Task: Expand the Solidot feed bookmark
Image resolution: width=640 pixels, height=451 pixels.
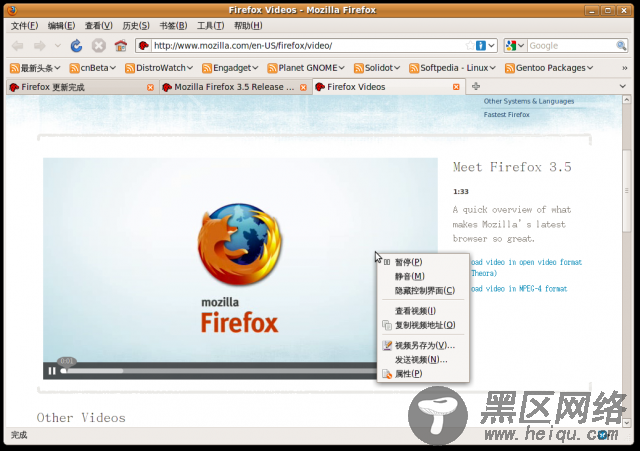Action: (377, 68)
